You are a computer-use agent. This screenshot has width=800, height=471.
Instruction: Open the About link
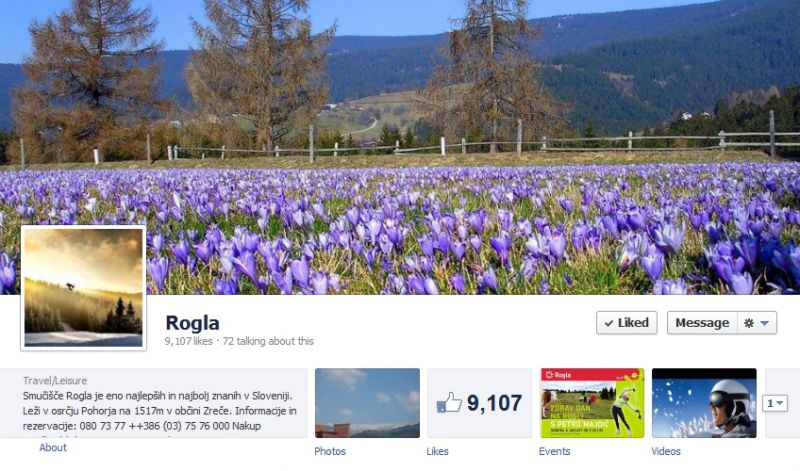click(53, 448)
